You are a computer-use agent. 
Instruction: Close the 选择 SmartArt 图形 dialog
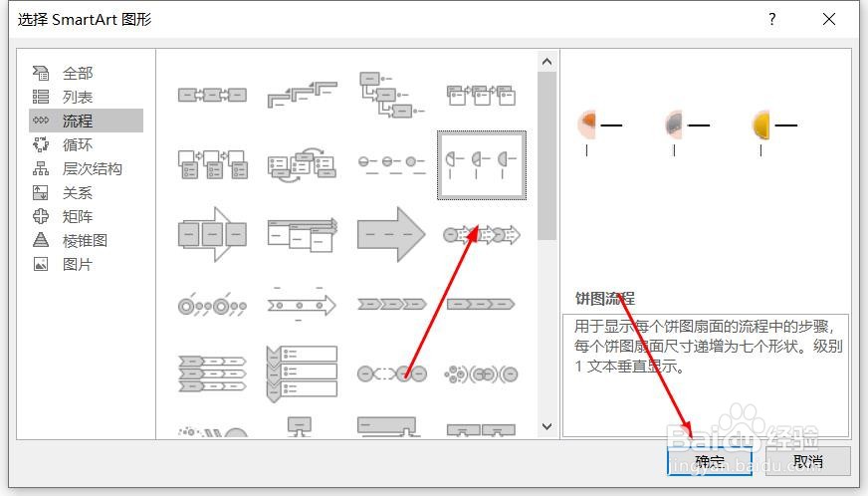(829, 19)
